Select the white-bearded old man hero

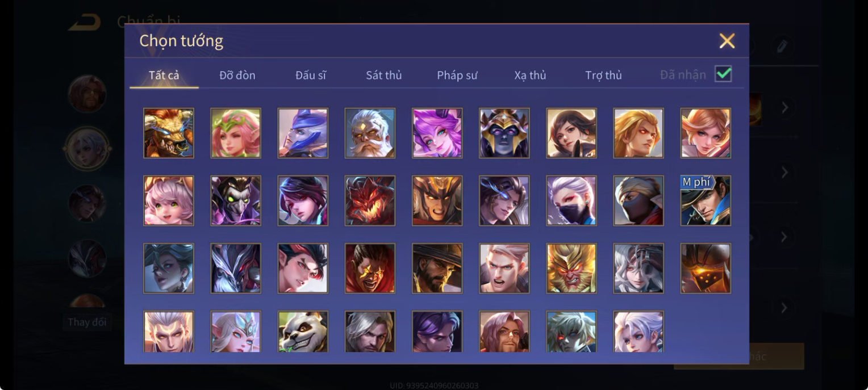coord(370,133)
